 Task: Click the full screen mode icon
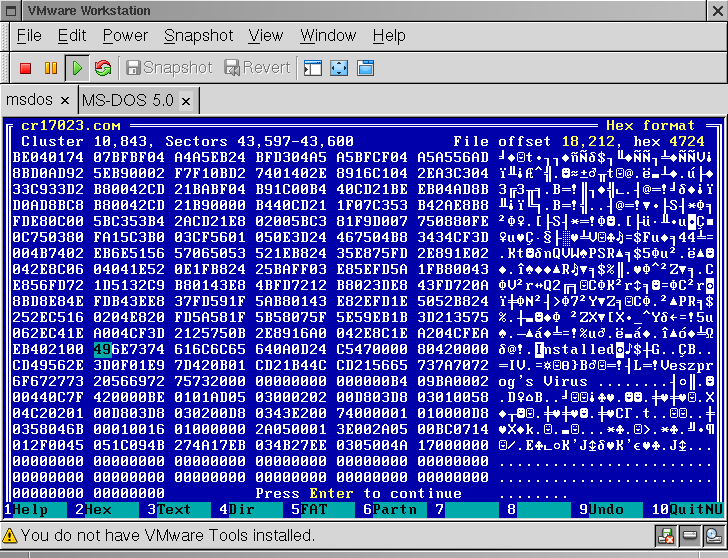pos(339,68)
